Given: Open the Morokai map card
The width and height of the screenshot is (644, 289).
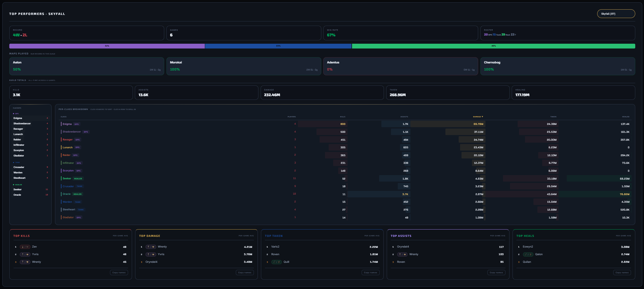Looking at the screenshot, I should (244, 66).
